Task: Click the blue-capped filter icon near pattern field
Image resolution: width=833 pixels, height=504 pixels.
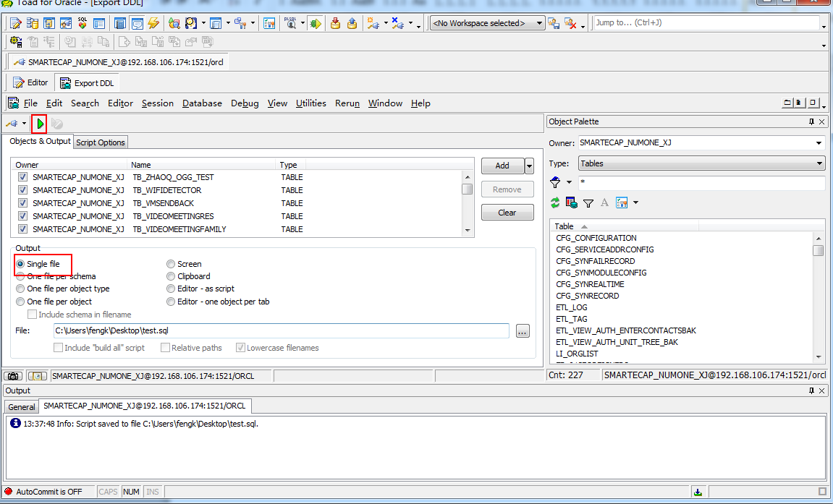Action: coord(555,182)
